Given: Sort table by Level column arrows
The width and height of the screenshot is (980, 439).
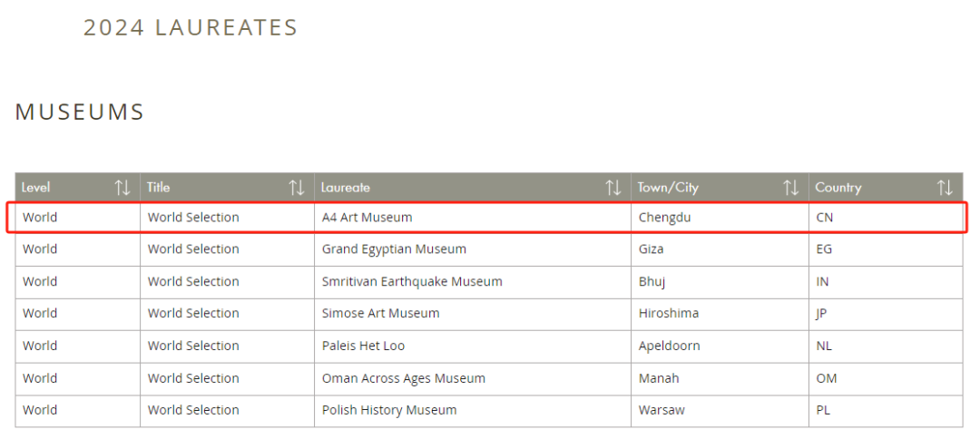Looking at the screenshot, I should [122, 188].
